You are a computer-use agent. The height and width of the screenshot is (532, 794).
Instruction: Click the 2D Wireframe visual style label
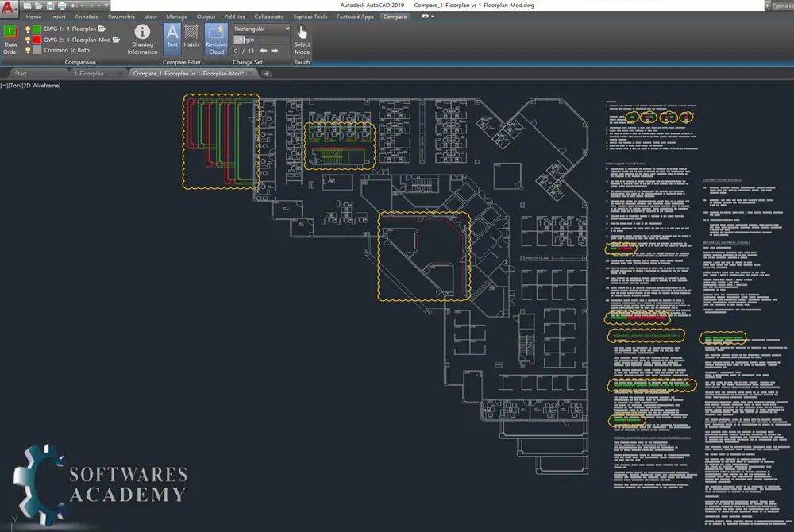point(41,86)
